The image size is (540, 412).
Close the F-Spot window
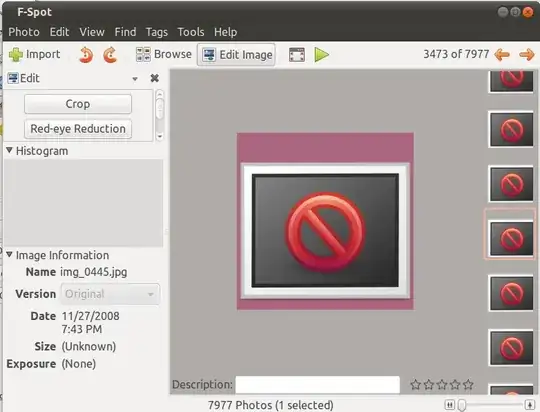pos(528,12)
